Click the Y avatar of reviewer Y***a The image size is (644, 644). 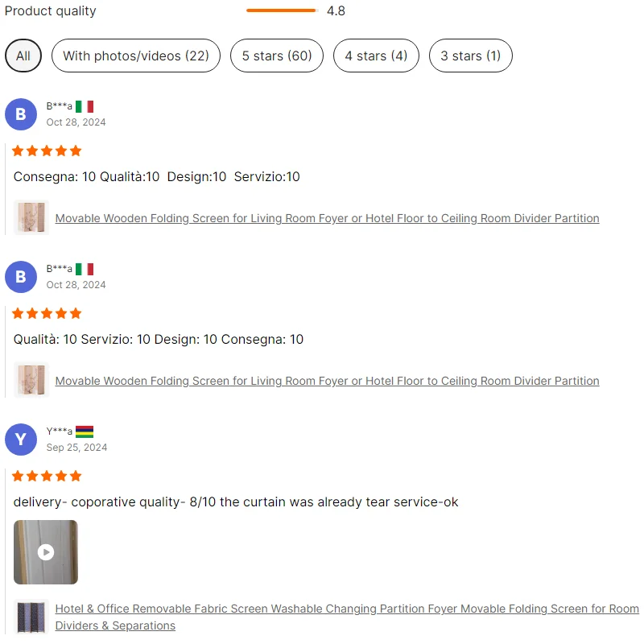21,440
